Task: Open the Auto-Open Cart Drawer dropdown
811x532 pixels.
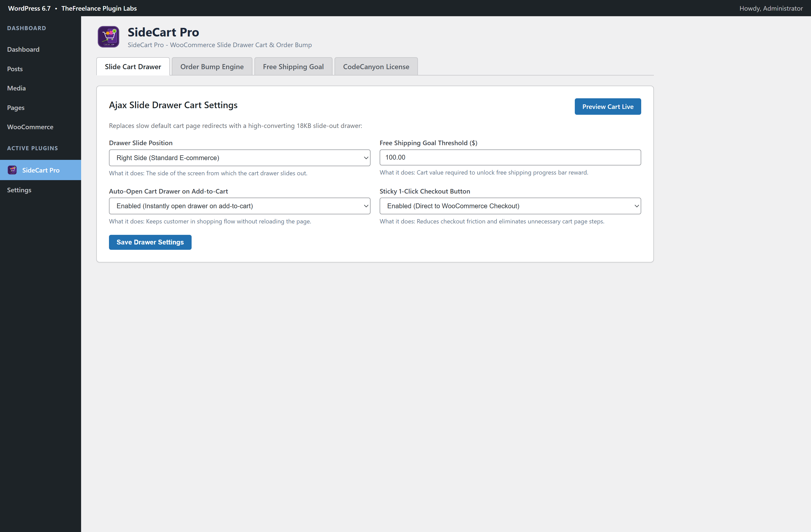Action: pyautogui.click(x=239, y=206)
